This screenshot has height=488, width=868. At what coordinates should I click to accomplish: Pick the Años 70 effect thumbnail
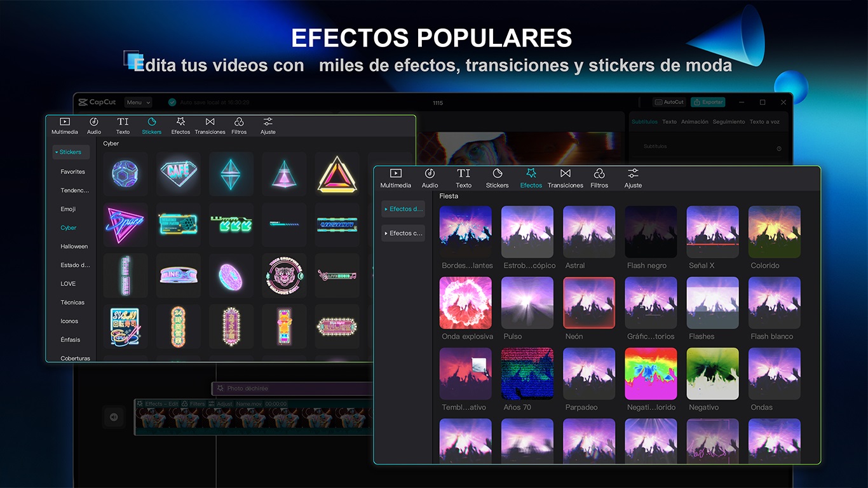(x=527, y=374)
